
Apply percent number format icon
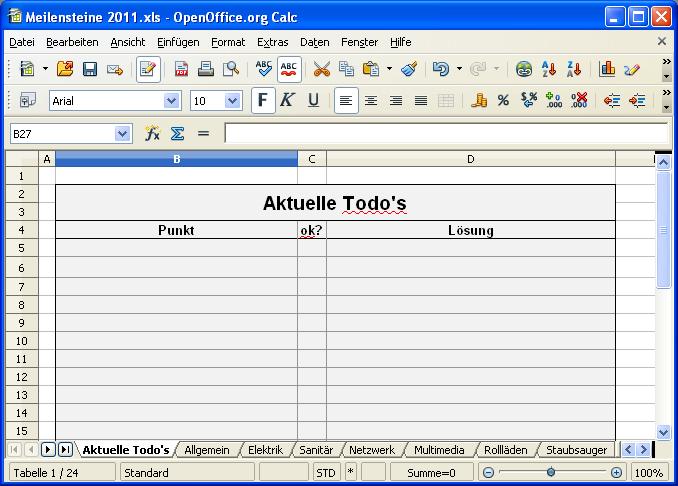click(x=503, y=101)
